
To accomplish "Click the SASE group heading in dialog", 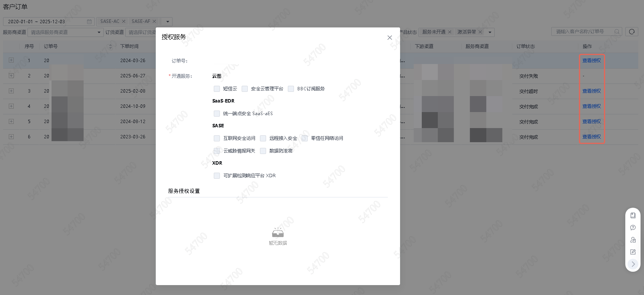I will (x=218, y=126).
